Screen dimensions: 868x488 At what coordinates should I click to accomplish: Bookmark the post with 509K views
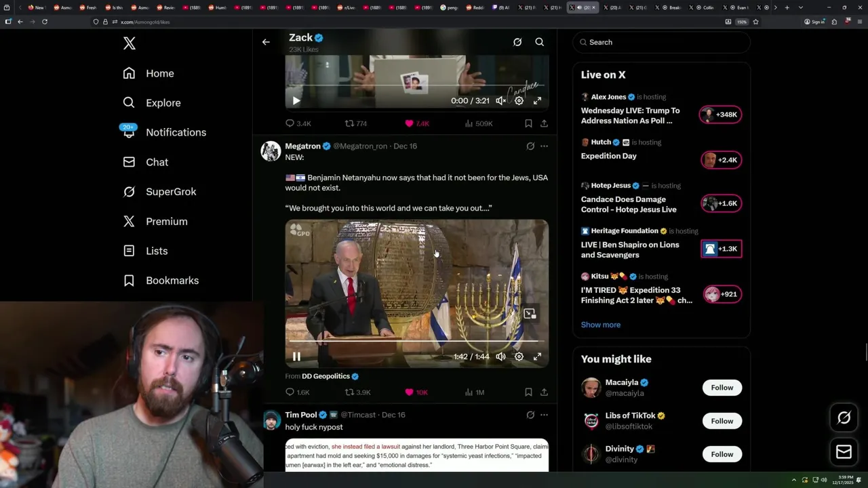tap(528, 123)
